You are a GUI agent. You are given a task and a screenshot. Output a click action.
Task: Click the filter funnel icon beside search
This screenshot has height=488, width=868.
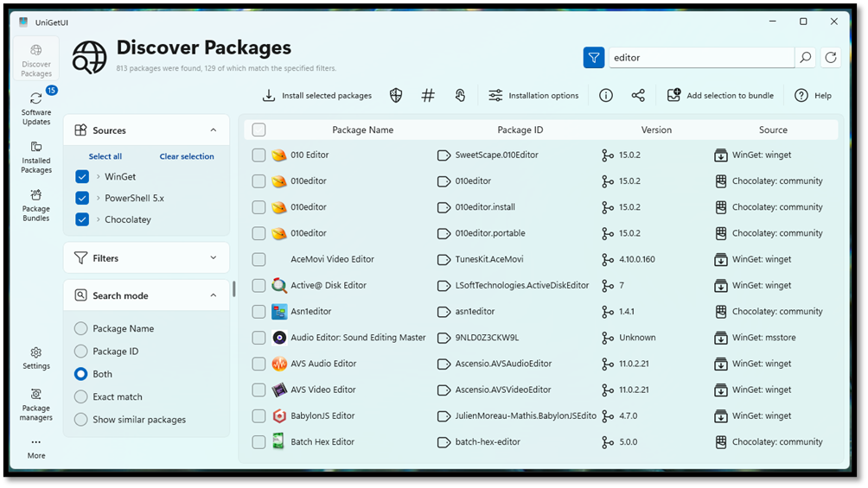[594, 58]
